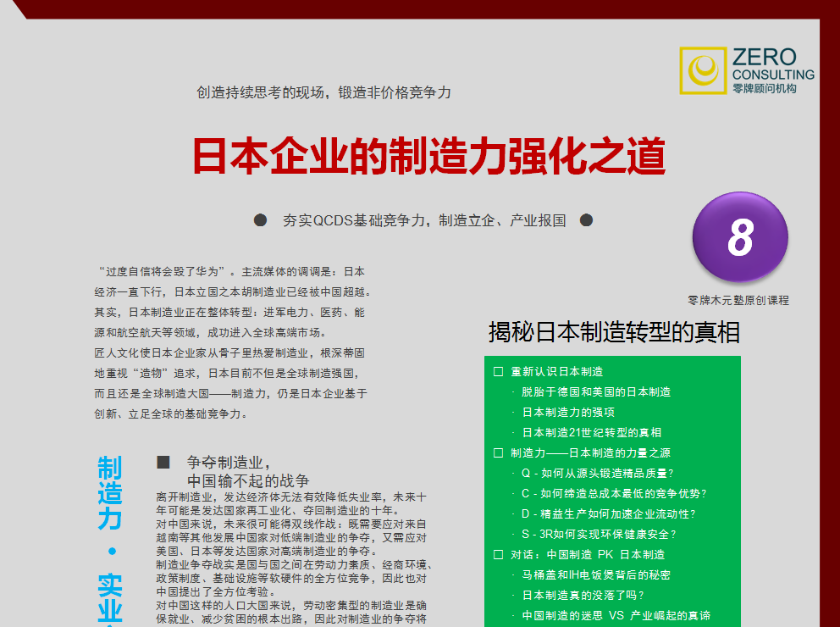Open the Q - 如何从源头锻造精品质量 topic
The width and height of the screenshot is (840, 627).
(x=598, y=474)
